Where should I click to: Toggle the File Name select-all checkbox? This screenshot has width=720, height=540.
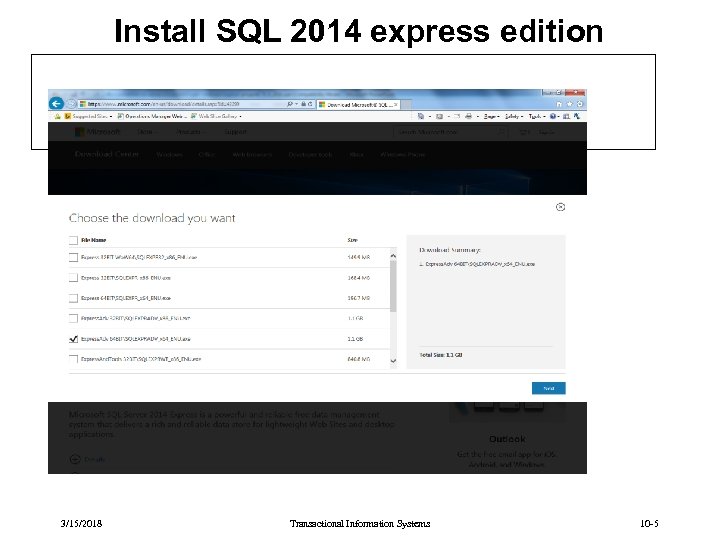point(73,240)
